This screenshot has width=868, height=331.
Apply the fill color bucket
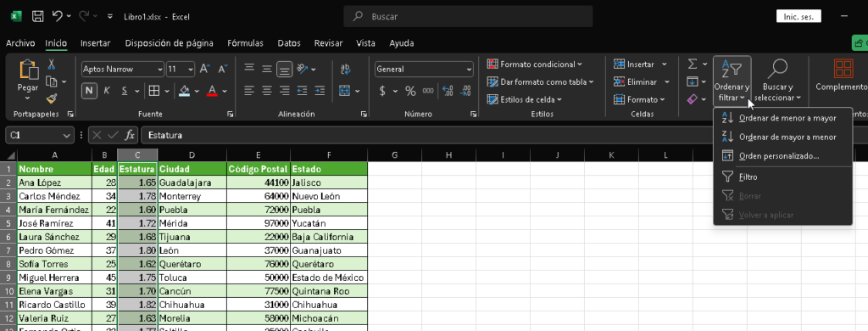[184, 91]
